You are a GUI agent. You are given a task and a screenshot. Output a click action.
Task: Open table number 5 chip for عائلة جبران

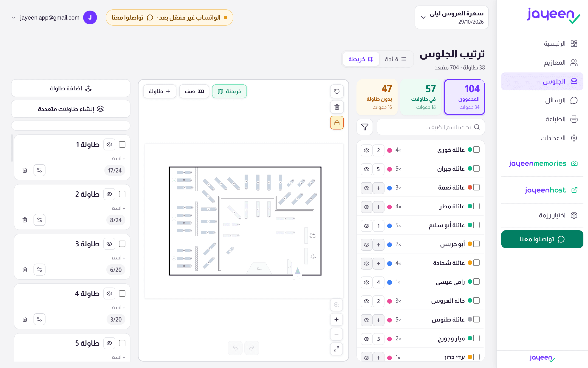click(378, 169)
